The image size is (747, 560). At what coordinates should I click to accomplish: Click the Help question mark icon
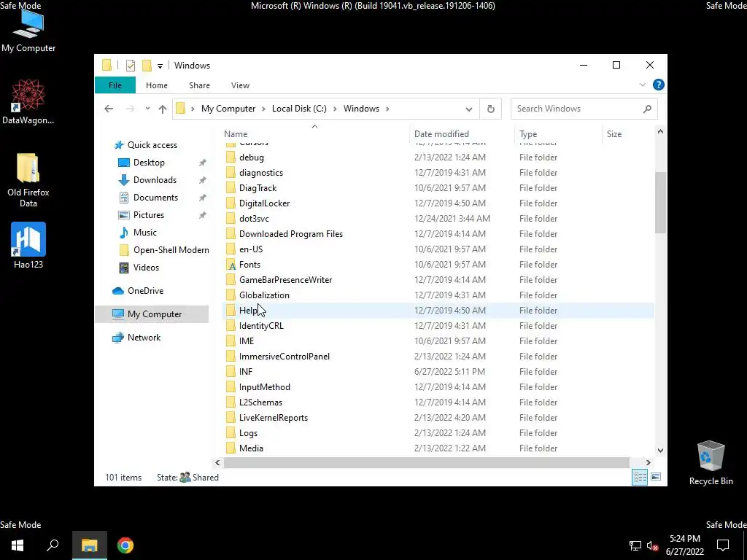coord(659,85)
